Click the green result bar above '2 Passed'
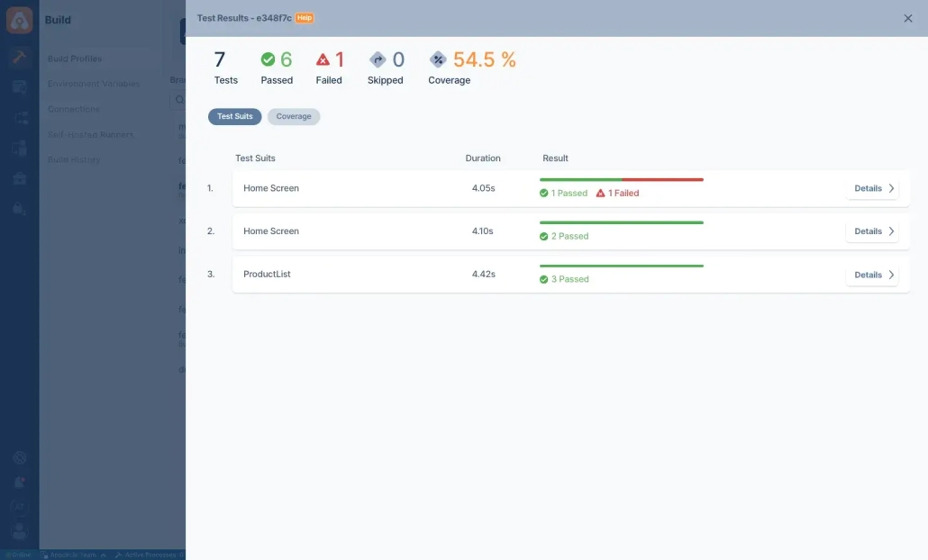 (622, 222)
